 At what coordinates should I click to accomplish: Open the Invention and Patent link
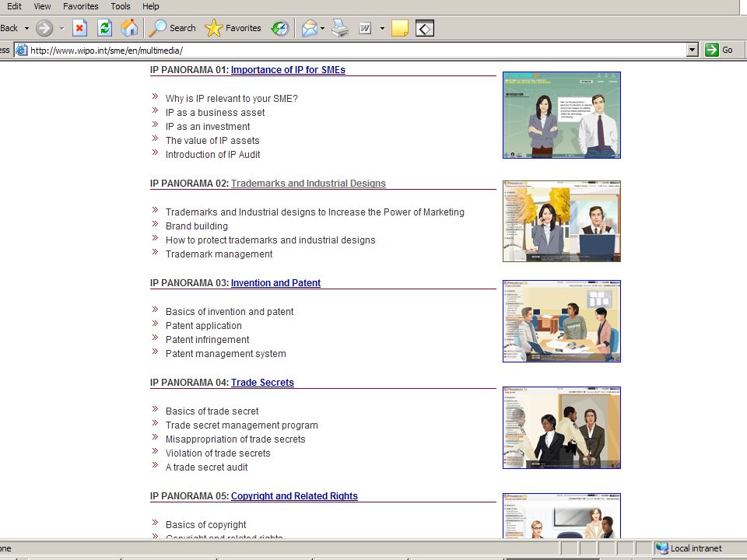[x=275, y=283]
